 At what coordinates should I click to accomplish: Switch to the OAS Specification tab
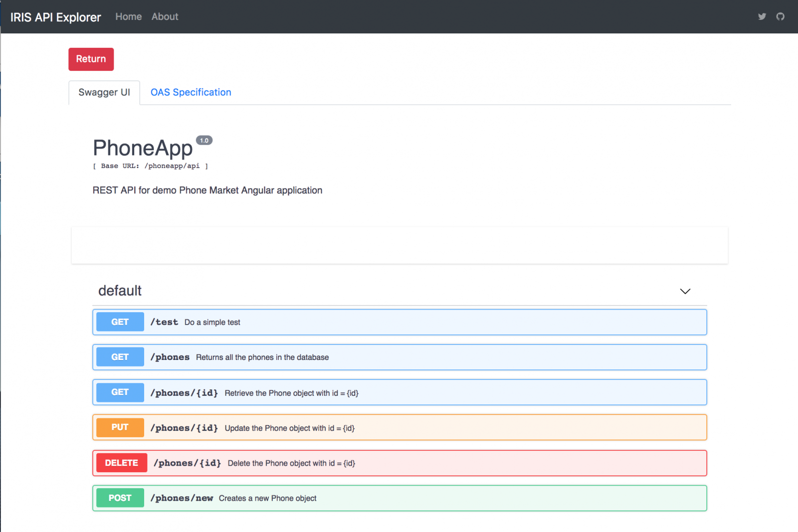(x=191, y=92)
